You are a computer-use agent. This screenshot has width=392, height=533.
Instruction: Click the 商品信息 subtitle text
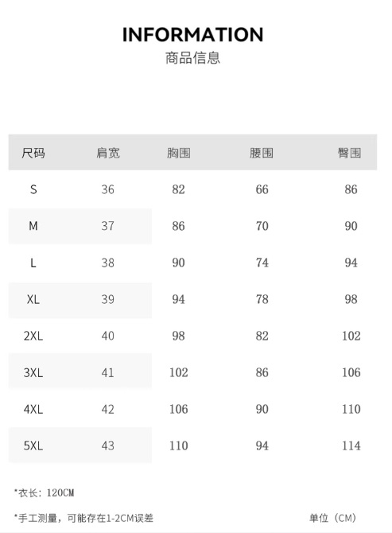[x=192, y=58]
